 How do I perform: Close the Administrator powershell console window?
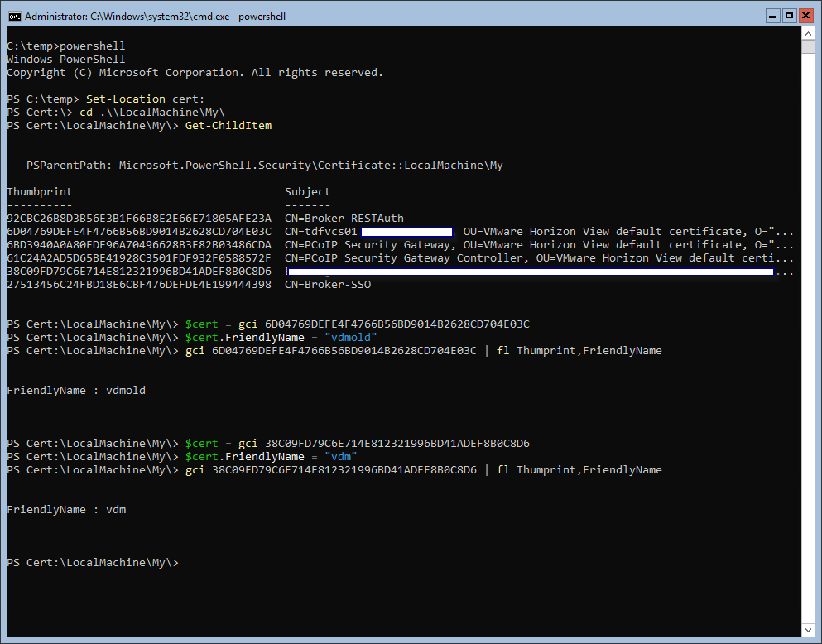[805, 17]
